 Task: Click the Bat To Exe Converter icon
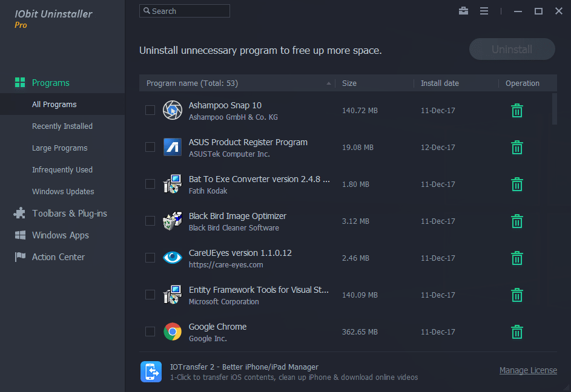coord(172,184)
